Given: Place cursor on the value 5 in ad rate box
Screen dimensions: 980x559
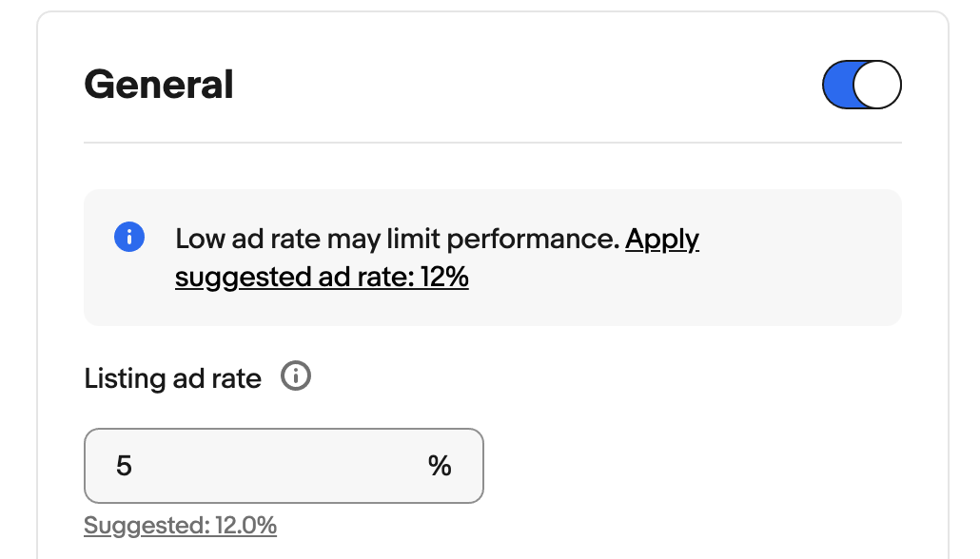Looking at the screenshot, I should click(124, 466).
